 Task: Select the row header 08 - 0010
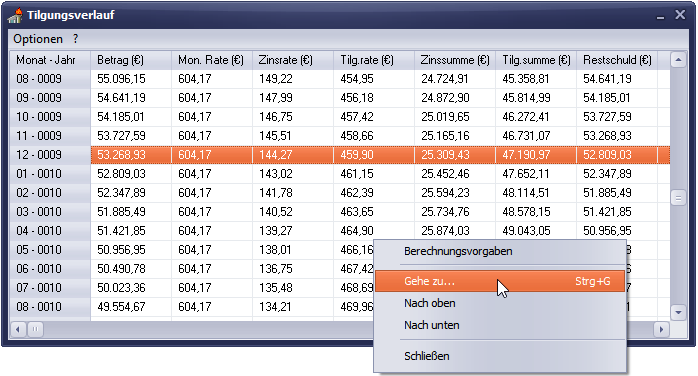tap(50, 307)
